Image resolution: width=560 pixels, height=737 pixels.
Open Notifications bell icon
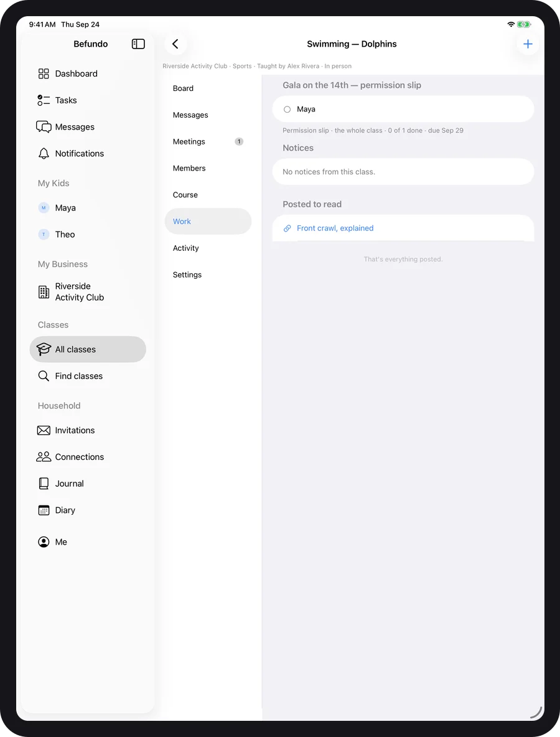point(44,153)
